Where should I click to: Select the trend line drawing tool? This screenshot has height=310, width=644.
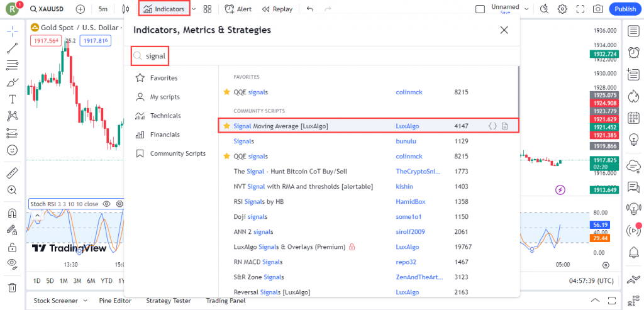pos(13,48)
